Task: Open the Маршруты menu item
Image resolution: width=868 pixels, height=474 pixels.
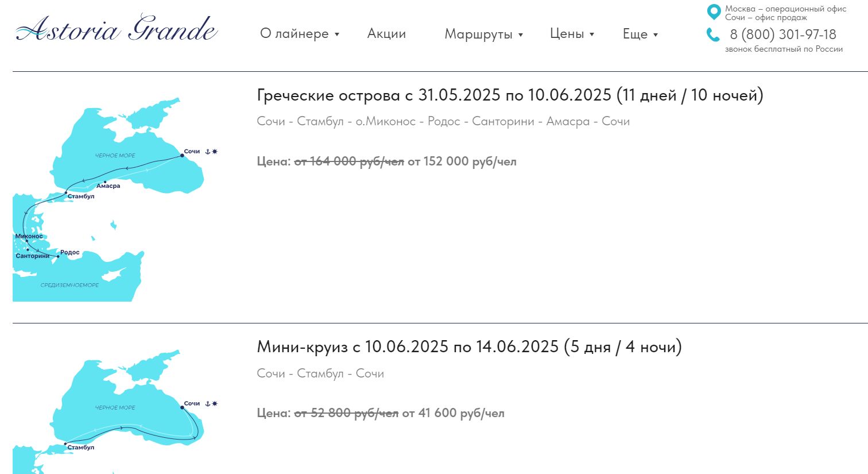Action: (478, 34)
